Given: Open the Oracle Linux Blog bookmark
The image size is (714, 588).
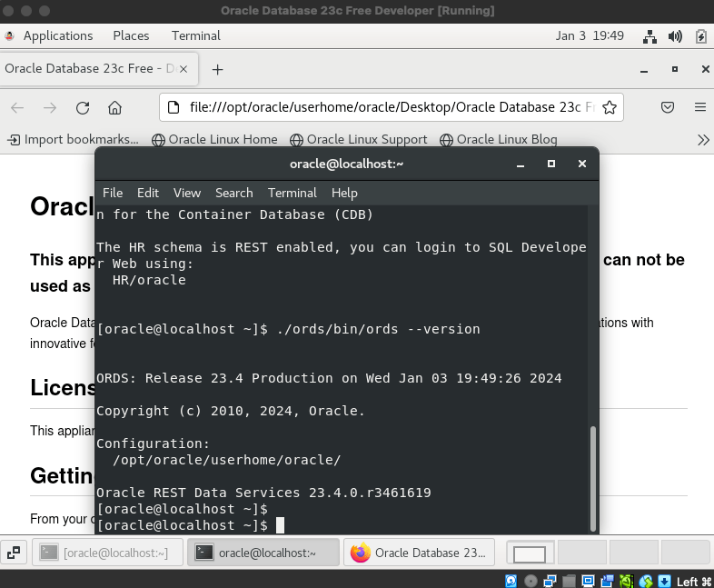Looking at the screenshot, I should click(x=498, y=139).
